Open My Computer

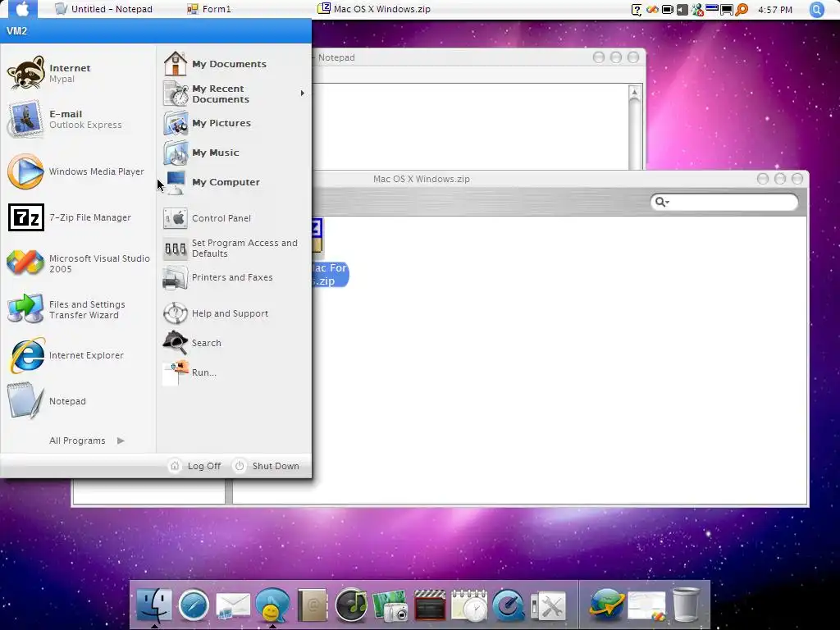(x=234, y=182)
